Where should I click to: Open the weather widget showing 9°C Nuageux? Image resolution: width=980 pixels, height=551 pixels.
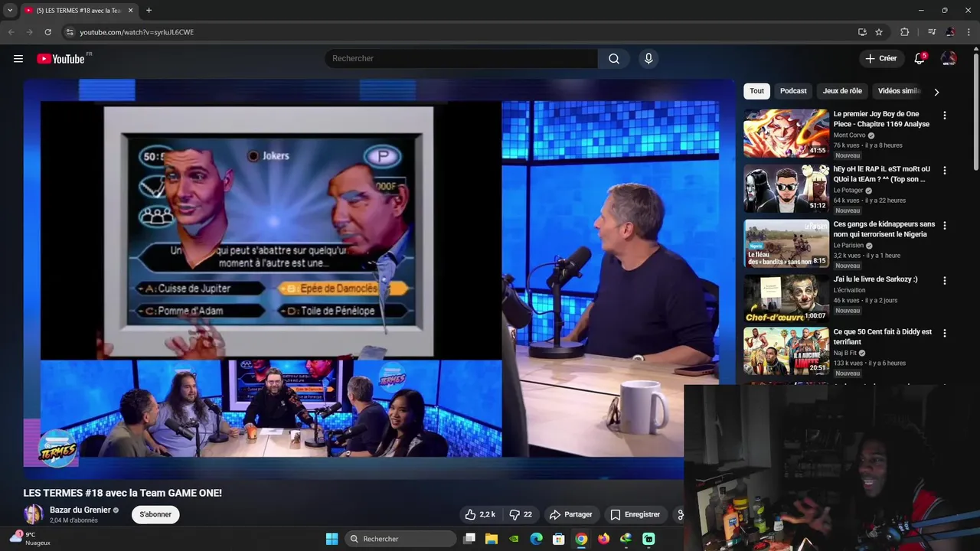pos(31,539)
